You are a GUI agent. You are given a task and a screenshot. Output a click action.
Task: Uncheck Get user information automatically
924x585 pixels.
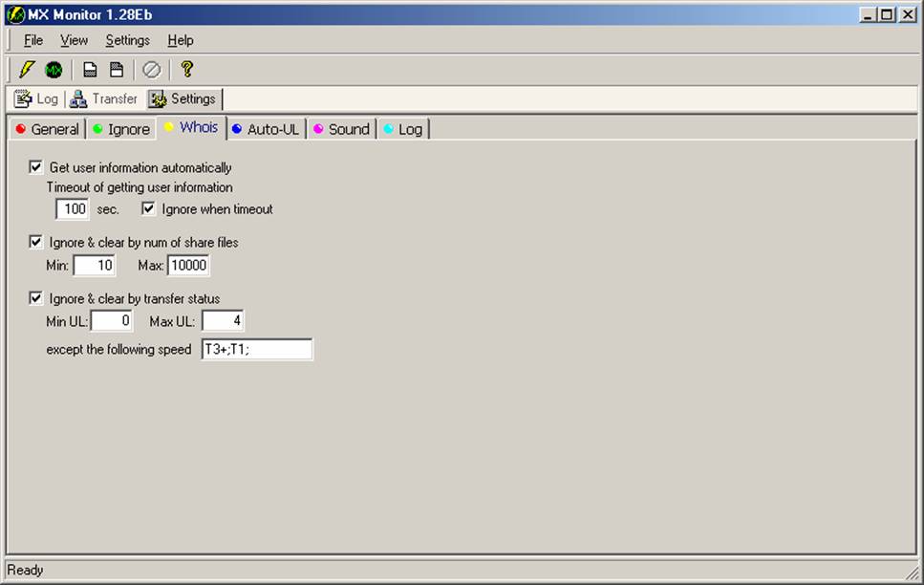point(36,167)
